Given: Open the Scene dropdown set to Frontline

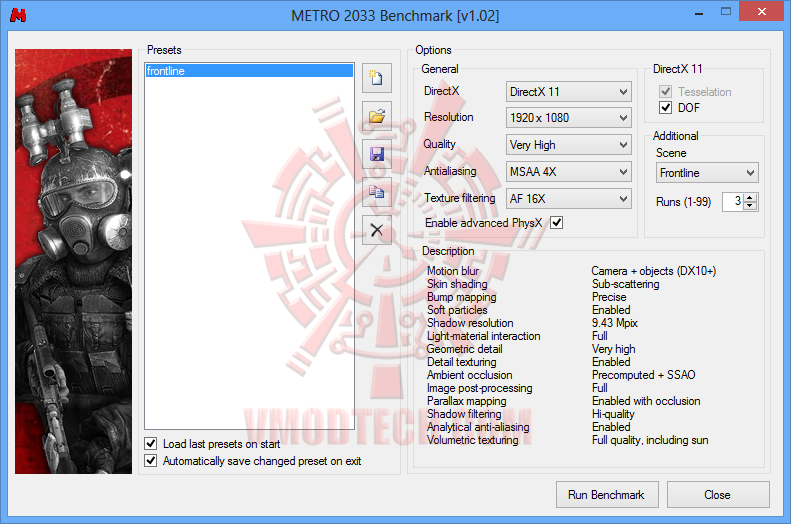Looking at the screenshot, I should (x=707, y=173).
